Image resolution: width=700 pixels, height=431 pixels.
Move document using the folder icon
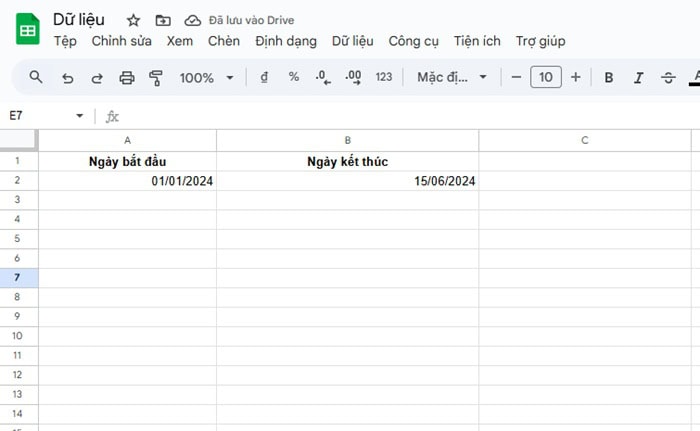(x=163, y=20)
